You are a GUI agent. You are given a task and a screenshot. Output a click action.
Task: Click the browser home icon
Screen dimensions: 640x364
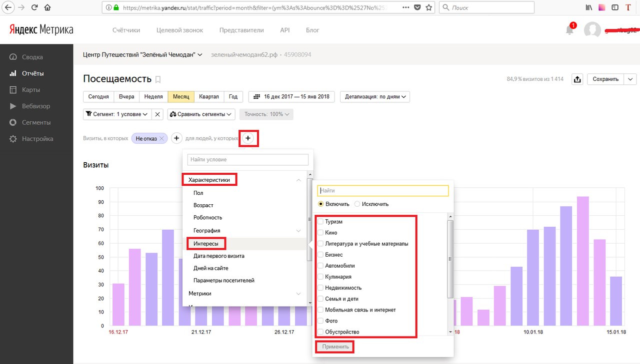click(47, 7)
